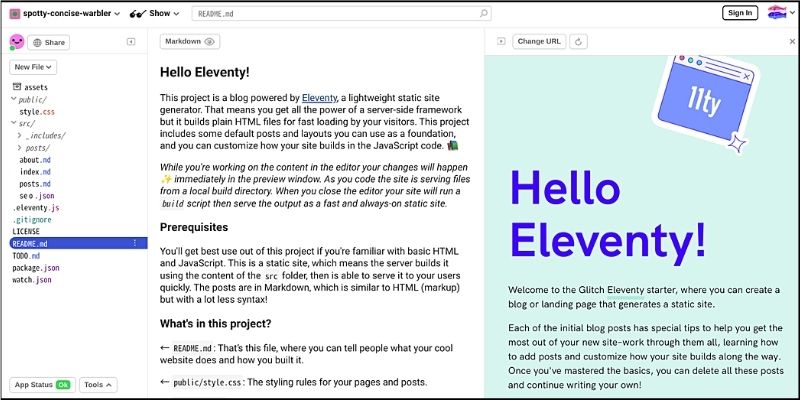Click the Hello Eleventy! preview heading
Viewport: 800px width, 400px height.
pos(608,216)
